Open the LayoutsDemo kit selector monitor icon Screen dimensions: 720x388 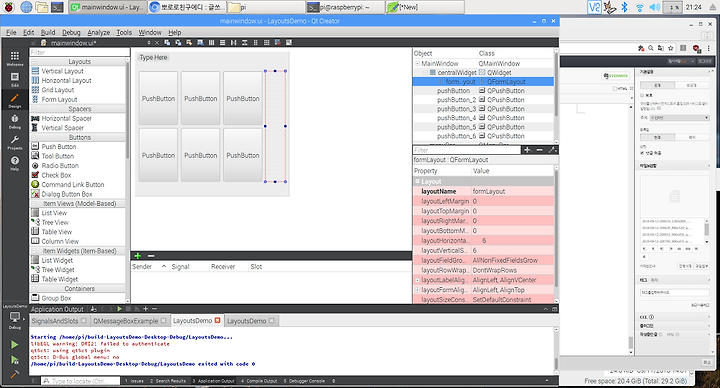tap(15, 317)
